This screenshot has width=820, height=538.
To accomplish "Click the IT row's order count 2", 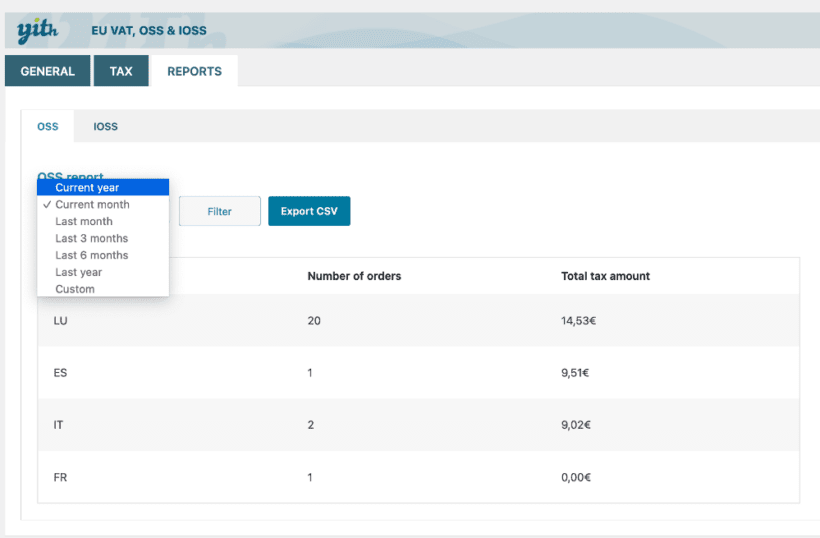I will (311, 425).
